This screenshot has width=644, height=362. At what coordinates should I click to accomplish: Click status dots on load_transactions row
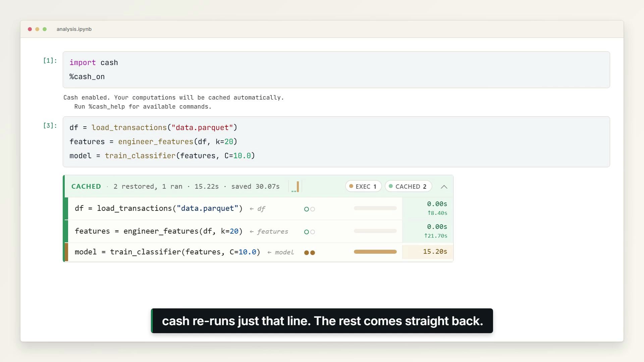point(309,209)
